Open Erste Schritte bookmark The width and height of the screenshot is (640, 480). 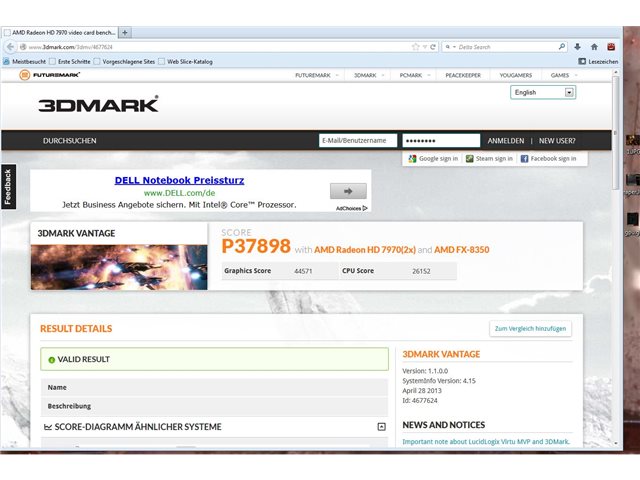(70, 62)
